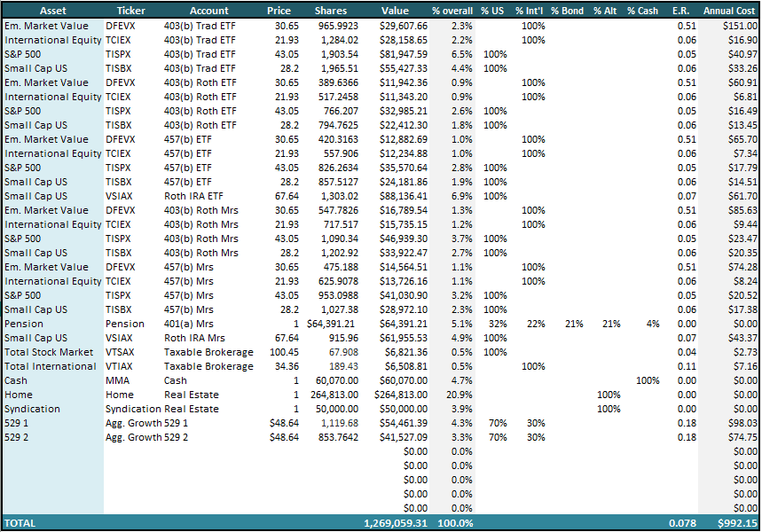
Task: Select the value cell $6,821.36
Action: click(x=406, y=352)
